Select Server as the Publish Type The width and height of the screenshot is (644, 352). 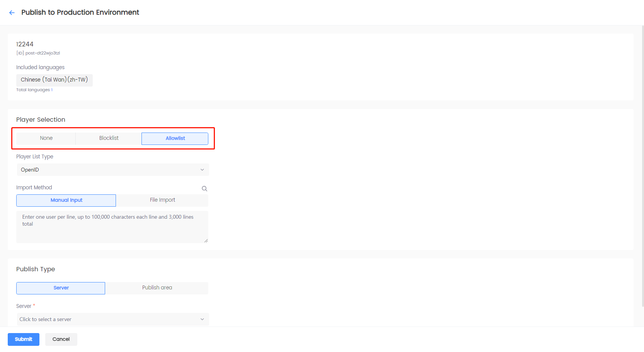pyautogui.click(x=61, y=288)
